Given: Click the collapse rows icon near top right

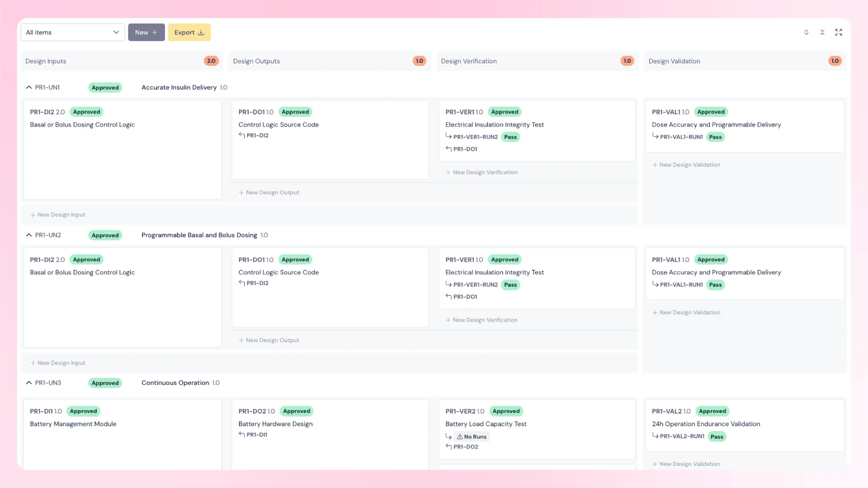Looking at the screenshot, I should pyautogui.click(x=822, y=32).
